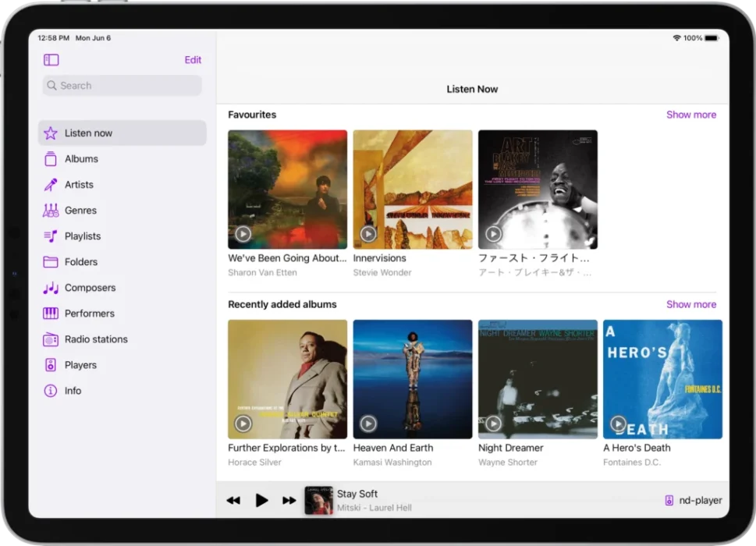This screenshot has width=756, height=546.
Task: Toggle the sidebar panel icon
Action: [x=51, y=60]
